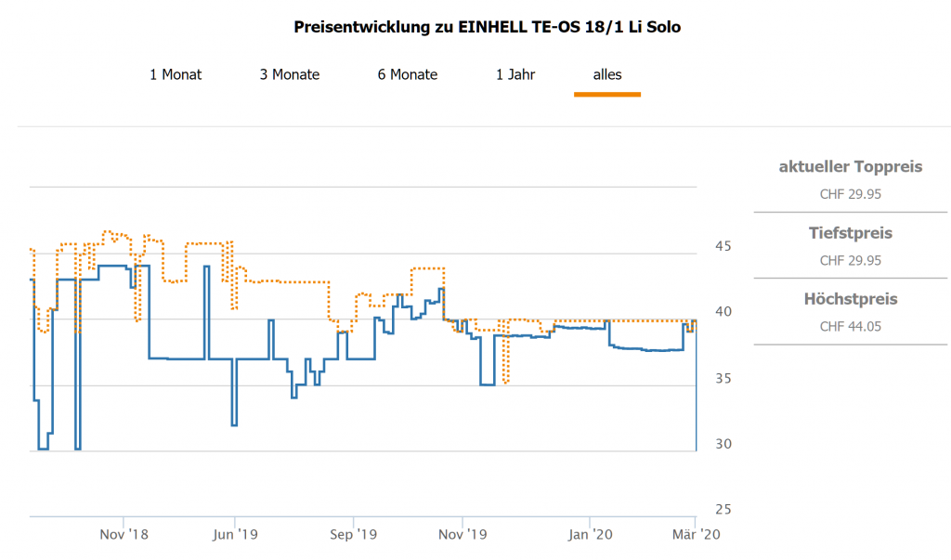Click the "aktueller Toppreis" heading
Image resolution: width=951 pixels, height=560 pixels.
[850, 167]
